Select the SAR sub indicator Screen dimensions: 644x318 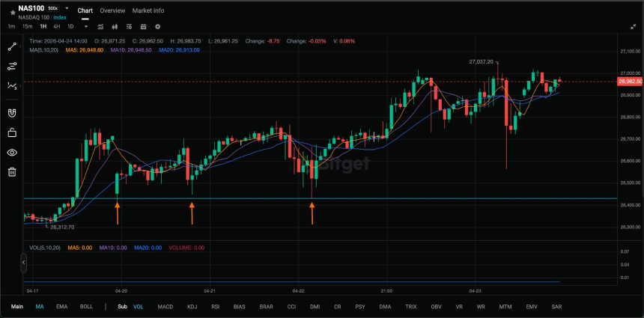[x=557, y=307]
